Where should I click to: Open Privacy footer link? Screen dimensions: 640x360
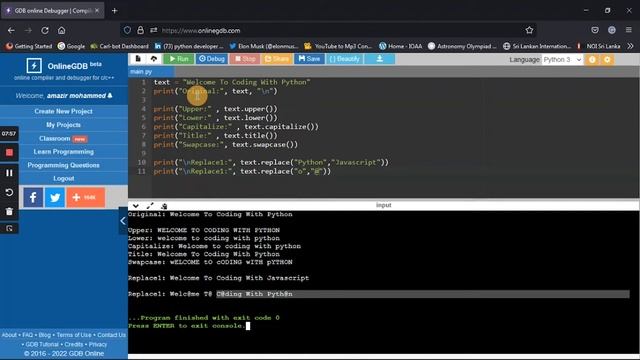pos(98,344)
